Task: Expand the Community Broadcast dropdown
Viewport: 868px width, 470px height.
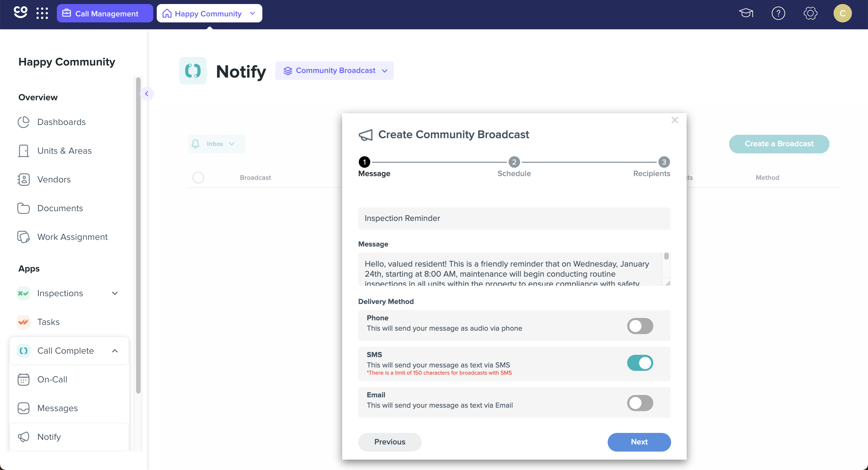Action: 334,71
